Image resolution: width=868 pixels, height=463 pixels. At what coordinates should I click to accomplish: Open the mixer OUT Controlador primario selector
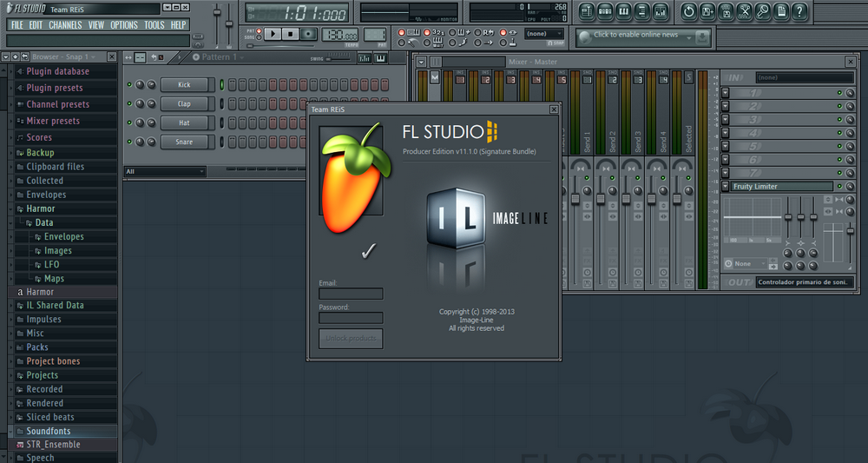tap(805, 282)
